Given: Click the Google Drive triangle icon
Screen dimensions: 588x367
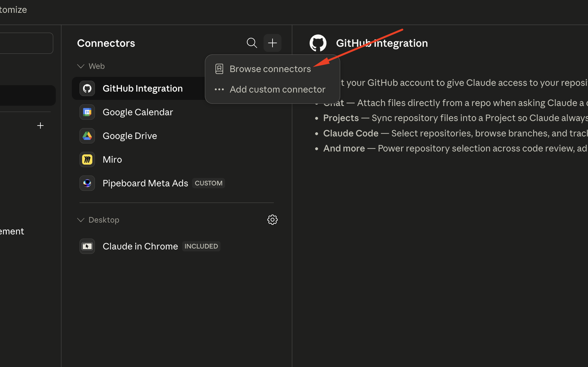Looking at the screenshot, I should coord(87,136).
